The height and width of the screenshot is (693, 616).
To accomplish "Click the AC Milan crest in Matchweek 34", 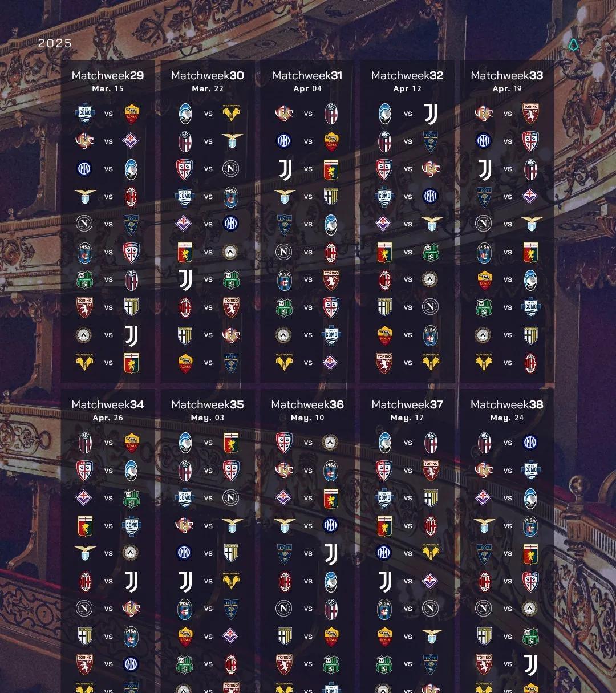I will (85, 581).
